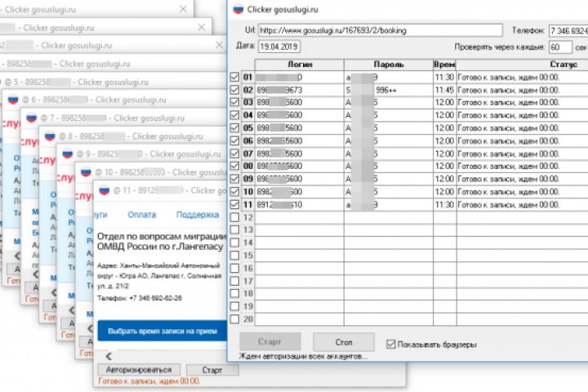This screenshot has width=588, height=392.
Task: Click the time column header 'Врем'
Action: coord(444,65)
